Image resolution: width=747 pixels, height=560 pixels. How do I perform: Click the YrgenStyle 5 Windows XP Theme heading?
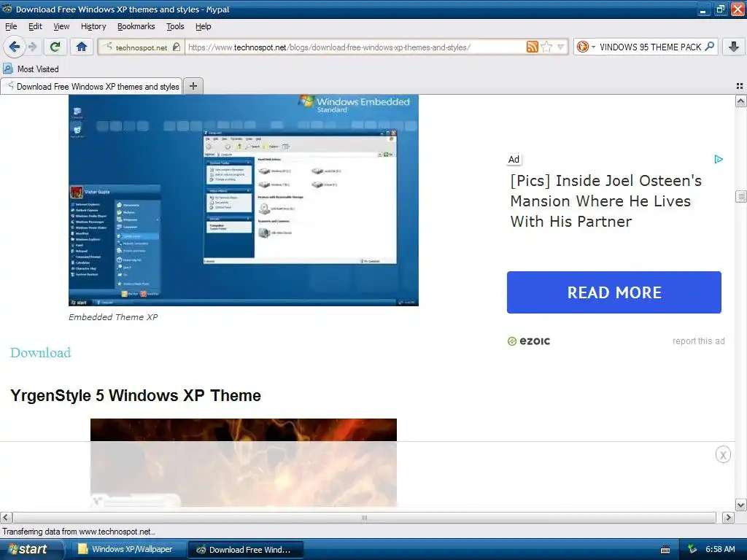pos(135,396)
